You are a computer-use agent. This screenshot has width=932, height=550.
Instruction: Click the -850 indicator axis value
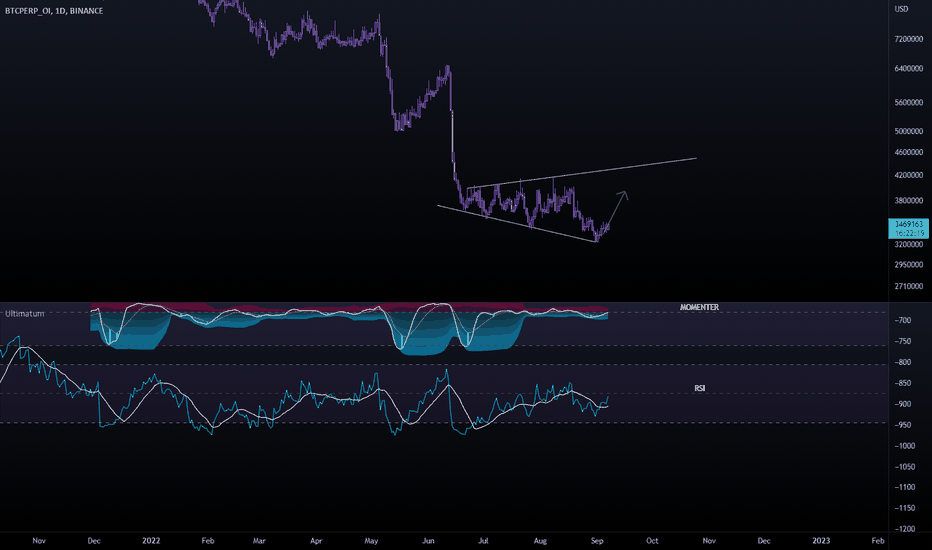(x=903, y=384)
